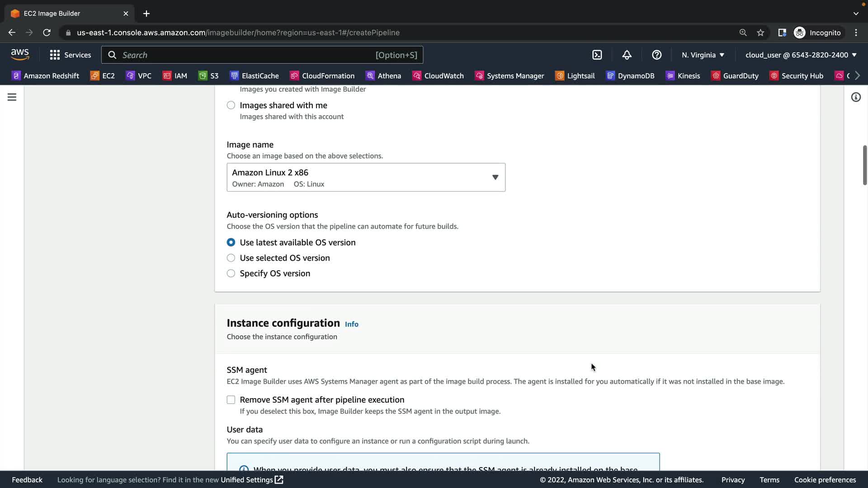Viewport: 868px width, 488px height.
Task: Open AWS CloudShell icon in top bar
Action: tap(597, 55)
